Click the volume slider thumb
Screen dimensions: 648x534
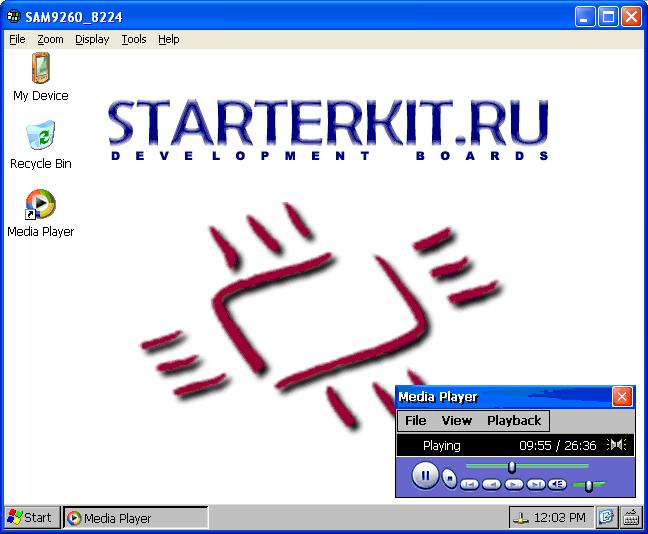pos(589,486)
